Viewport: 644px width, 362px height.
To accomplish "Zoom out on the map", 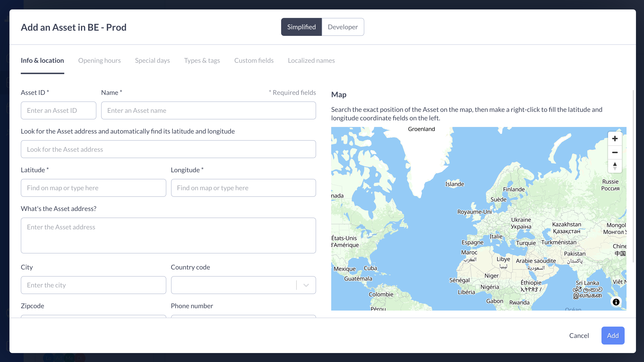I will 614,152.
